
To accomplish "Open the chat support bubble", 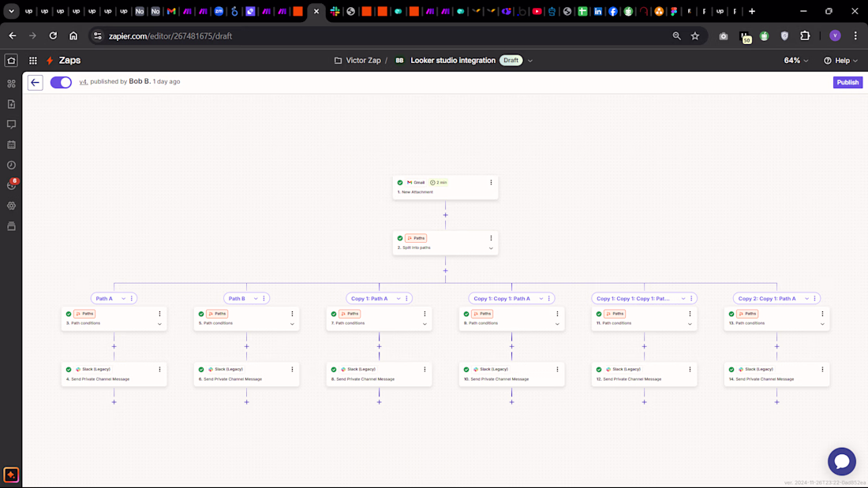I will [841, 461].
